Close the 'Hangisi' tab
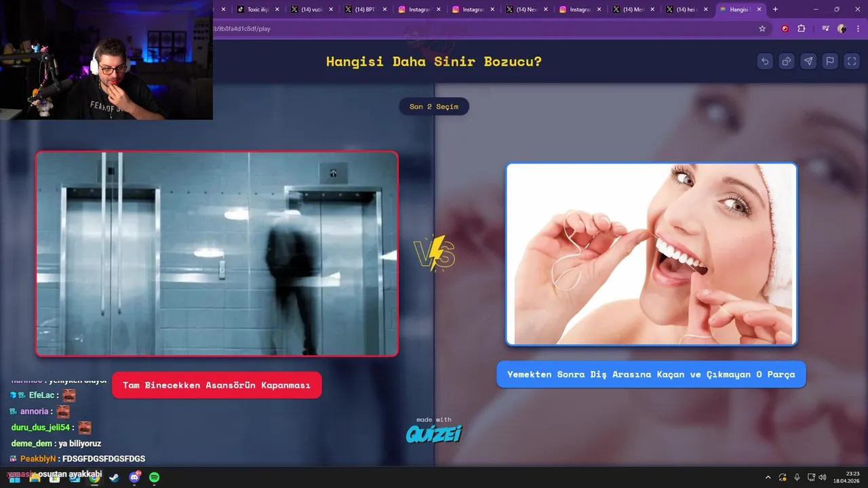This screenshot has height=488, width=868. [759, 9]
